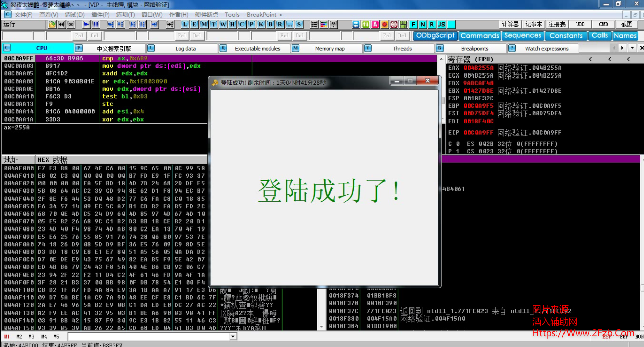Switch to the Breakpoints tab
Screen dimensions: 644x347
(474, 48)
